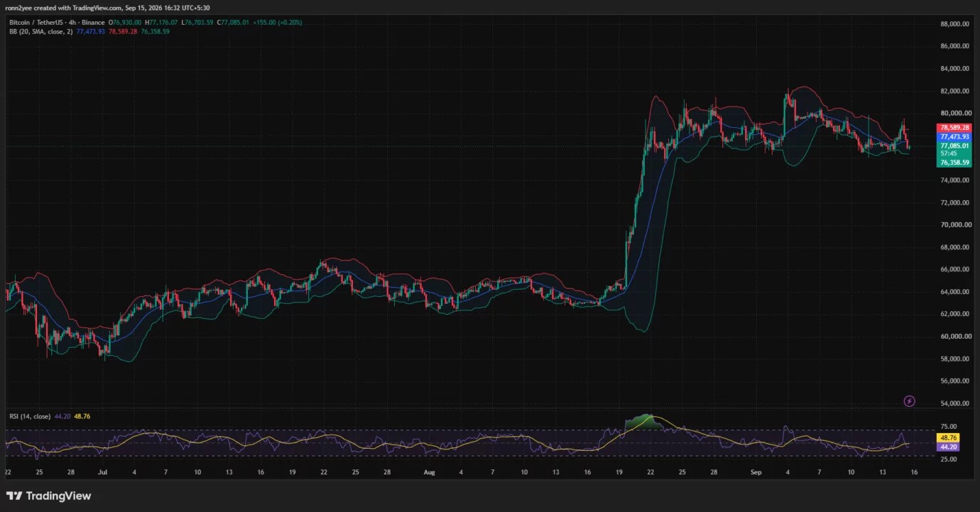980x512 pixels.
Task: Click the TradingView logo at bottom left
Action: coord(49,496)
